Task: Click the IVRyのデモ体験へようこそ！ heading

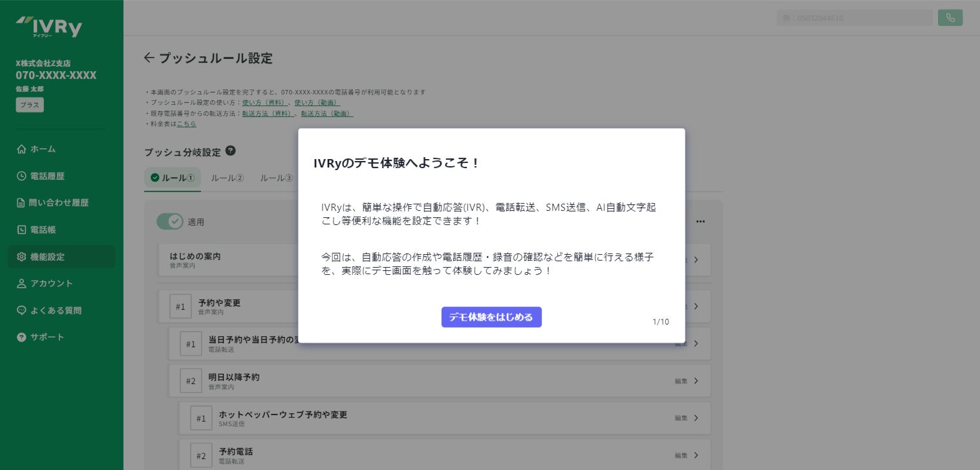Action: (397, 163)
